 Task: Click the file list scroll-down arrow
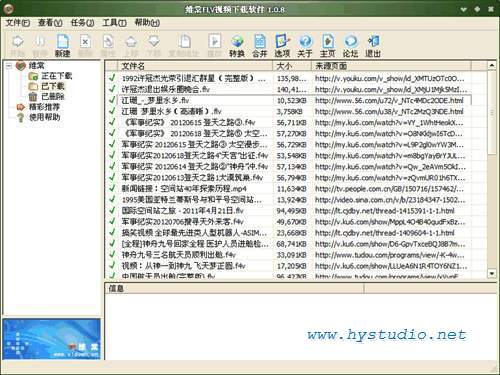tap(492, 274)
